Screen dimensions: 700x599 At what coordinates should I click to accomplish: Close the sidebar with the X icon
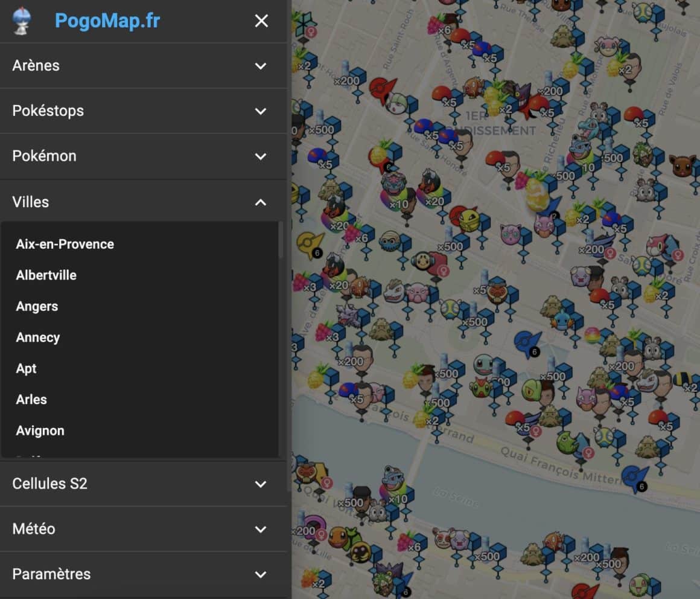(x=261, y=21)
